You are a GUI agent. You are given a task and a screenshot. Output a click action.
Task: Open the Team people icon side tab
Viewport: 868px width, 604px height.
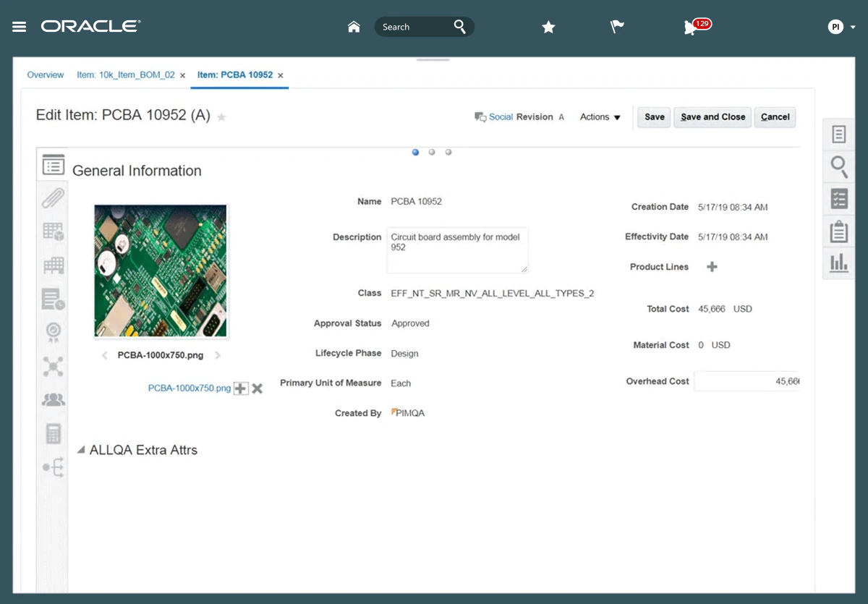point(54,399)
